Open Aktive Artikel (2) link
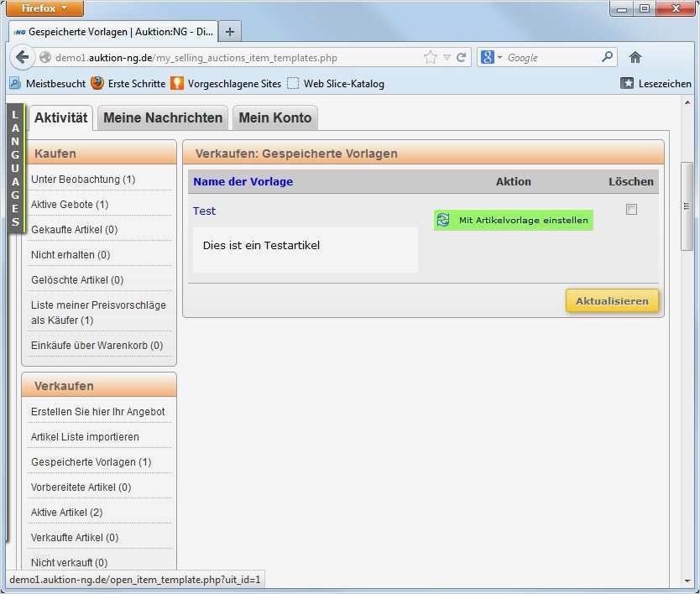This screenshot has height=594, width=700. 66,513
